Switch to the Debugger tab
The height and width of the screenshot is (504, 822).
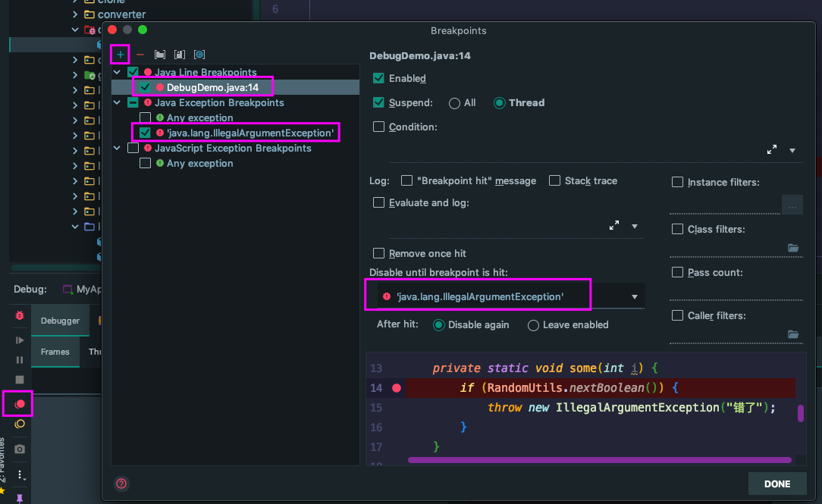tap(60, 321)
